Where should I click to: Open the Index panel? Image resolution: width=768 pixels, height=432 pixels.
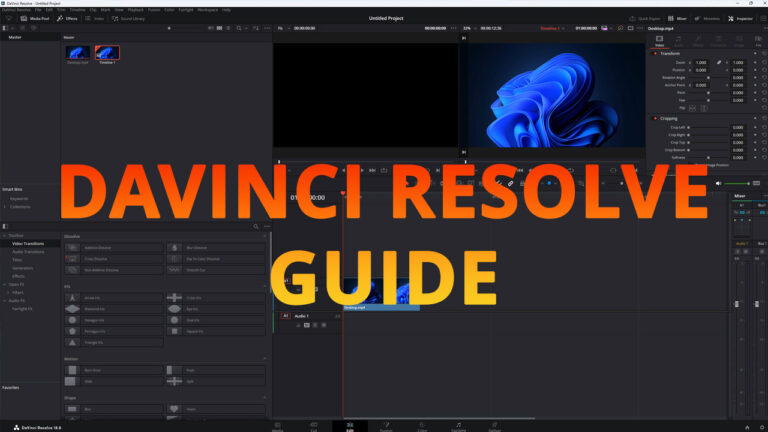[x=95, y=19]
